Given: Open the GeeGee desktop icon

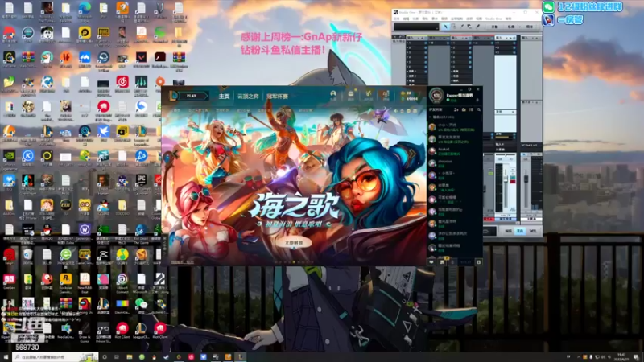Looking at the screenshot, I should point(9,282).
